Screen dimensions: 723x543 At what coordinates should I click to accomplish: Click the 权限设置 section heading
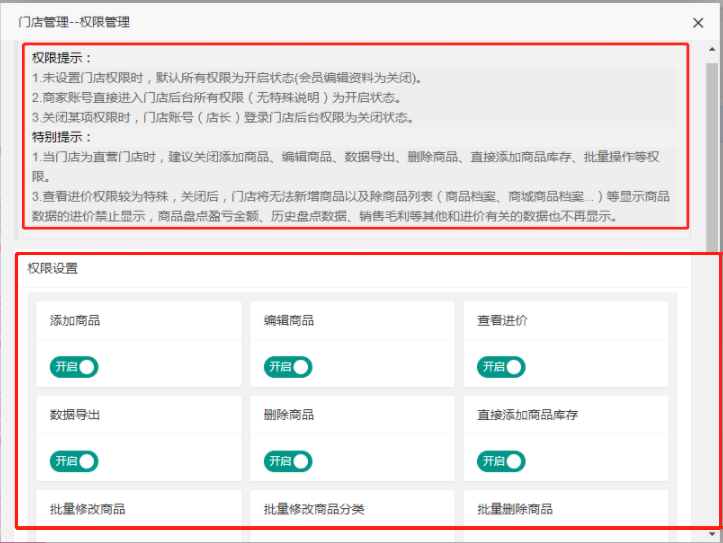tap(53, 268)
